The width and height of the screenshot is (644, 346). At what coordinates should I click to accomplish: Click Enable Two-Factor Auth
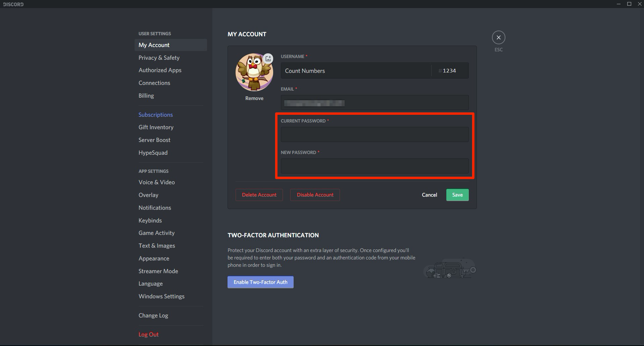pyautogui.click(x=260, y=282)
